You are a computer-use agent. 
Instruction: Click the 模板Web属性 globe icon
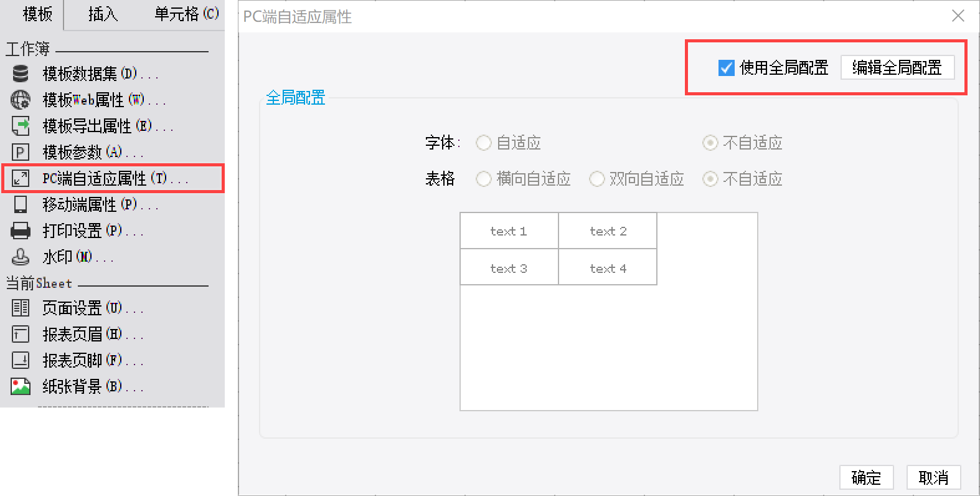point(21,100)
